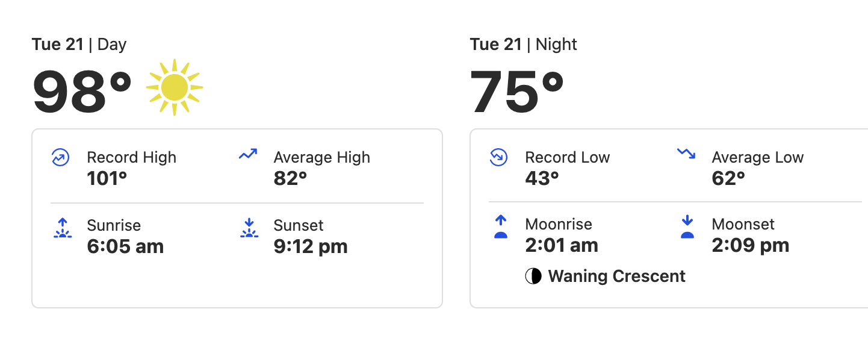Click the Average High trending-up icon
The height and width of the screenshot is (347, 868).
coord(248,154)
